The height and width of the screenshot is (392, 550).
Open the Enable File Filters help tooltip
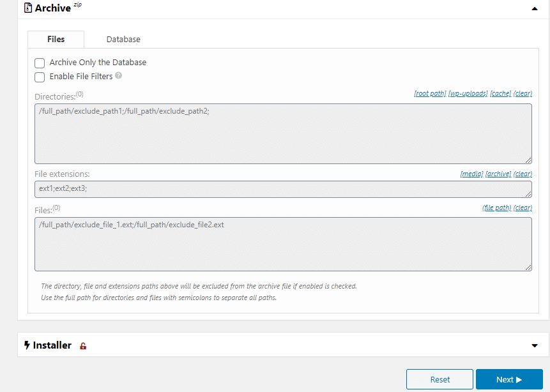click(119, 75)
